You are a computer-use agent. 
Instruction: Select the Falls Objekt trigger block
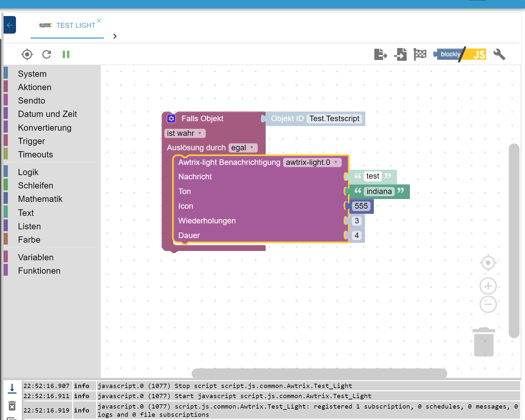tap(202, 119)
